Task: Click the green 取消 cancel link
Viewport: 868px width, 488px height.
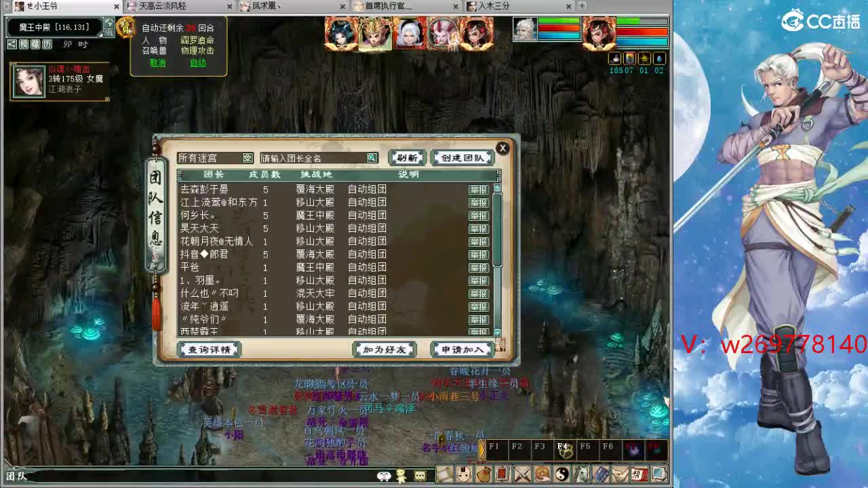Action: tap(157, 62)
